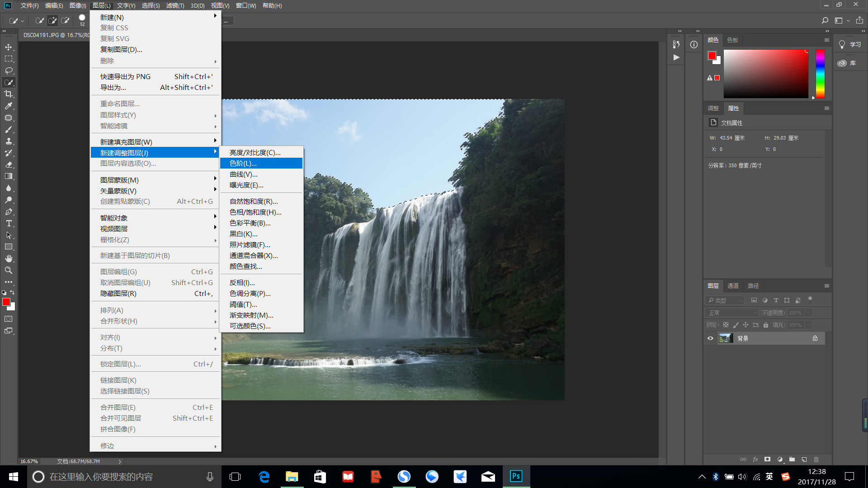
Task: Open the 类型 layer filter dropdown
Action: point(725,300)
